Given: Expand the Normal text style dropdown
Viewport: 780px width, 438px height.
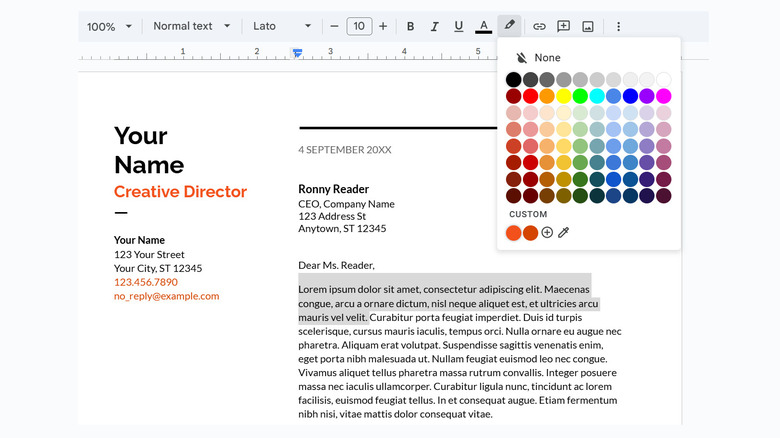Looking at the screenshot, I should pos(191,26).
